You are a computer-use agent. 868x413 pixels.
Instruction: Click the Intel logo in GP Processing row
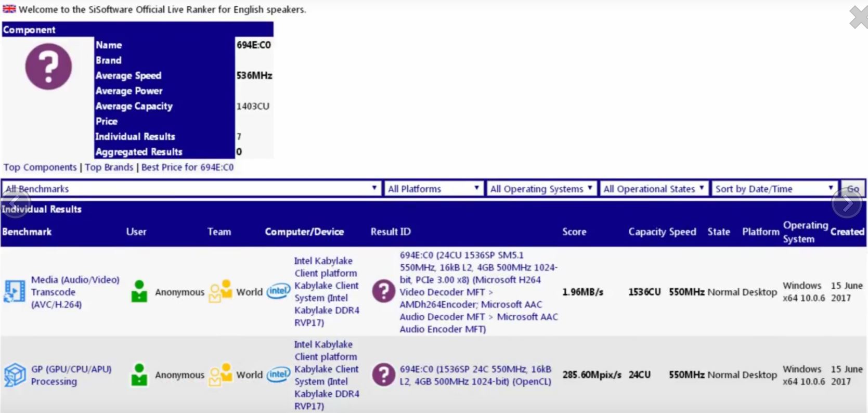(x=278, y=375)
